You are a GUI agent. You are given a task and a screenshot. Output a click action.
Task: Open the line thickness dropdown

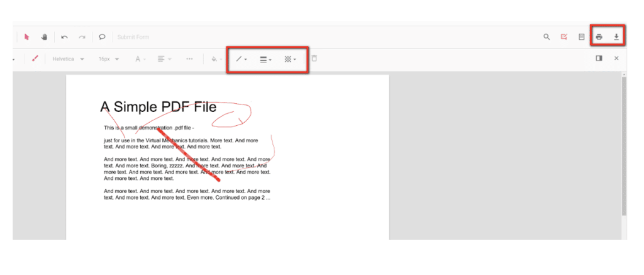click(x=265, y=59)
